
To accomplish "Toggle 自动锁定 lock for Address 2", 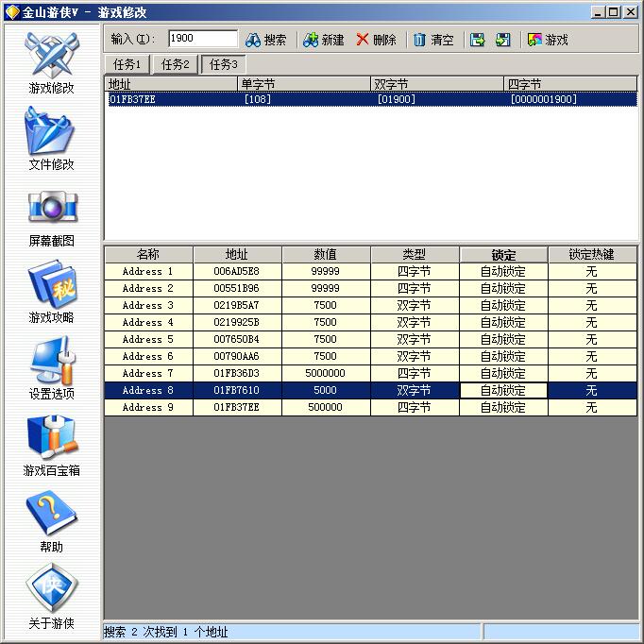I will tap(503, 288).
